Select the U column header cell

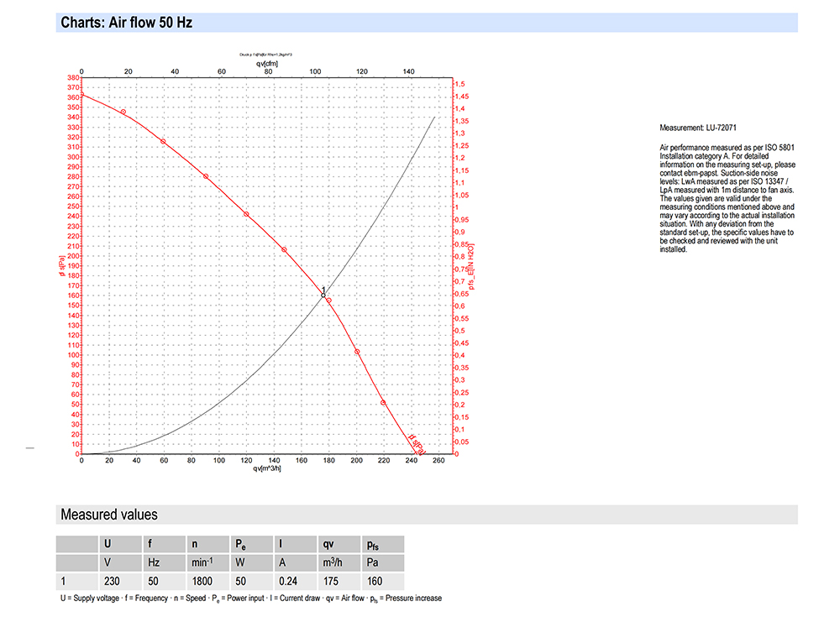[108, 544]
